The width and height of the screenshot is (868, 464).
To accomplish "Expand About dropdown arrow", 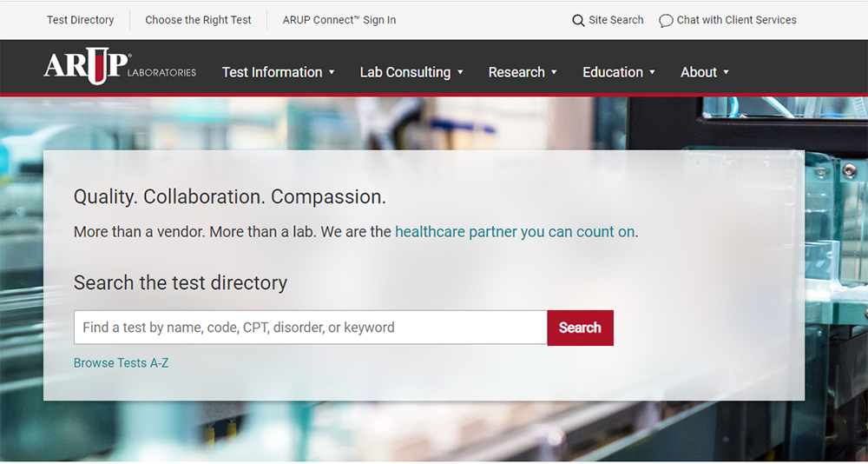I will pos(727,72).
